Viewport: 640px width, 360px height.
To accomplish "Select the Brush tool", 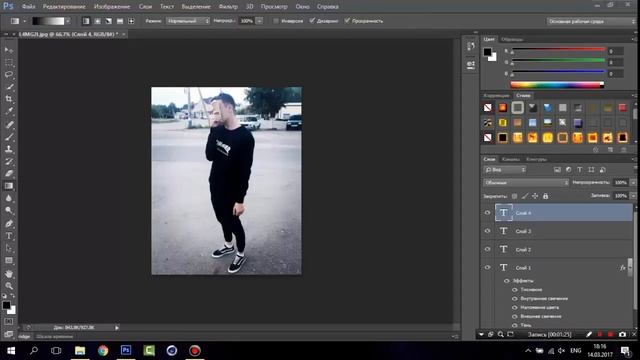I will coord(9,137).
